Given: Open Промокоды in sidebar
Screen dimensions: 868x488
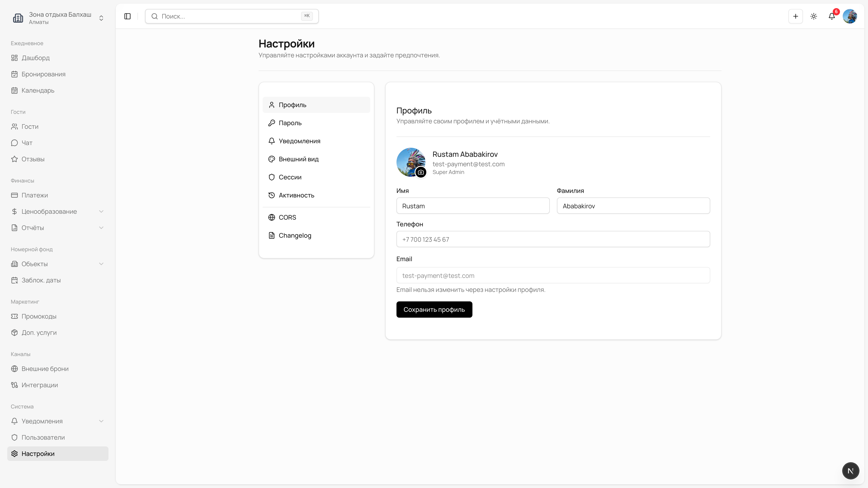Looking at the screenshot, I should coord(39,316).
